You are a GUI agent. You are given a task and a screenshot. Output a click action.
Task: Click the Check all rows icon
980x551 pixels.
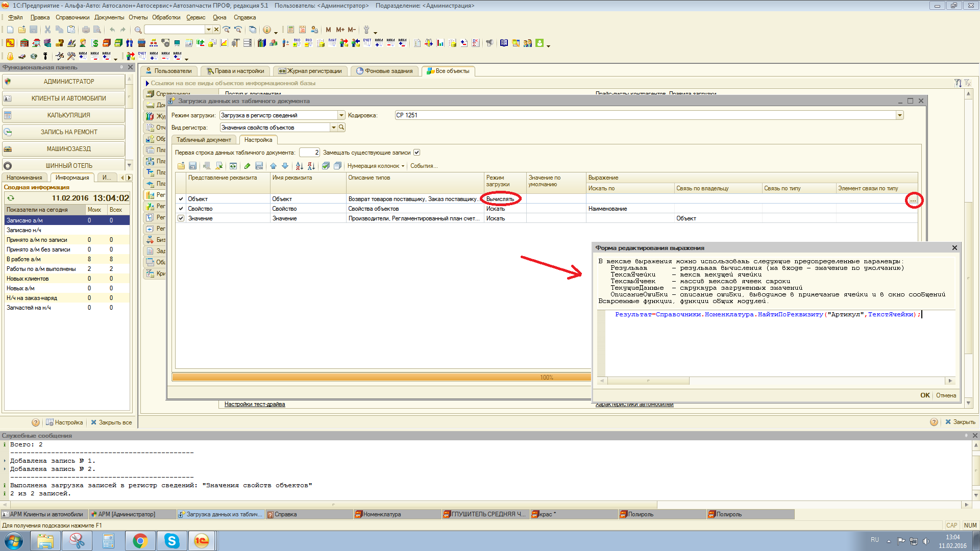coord(326,166)
